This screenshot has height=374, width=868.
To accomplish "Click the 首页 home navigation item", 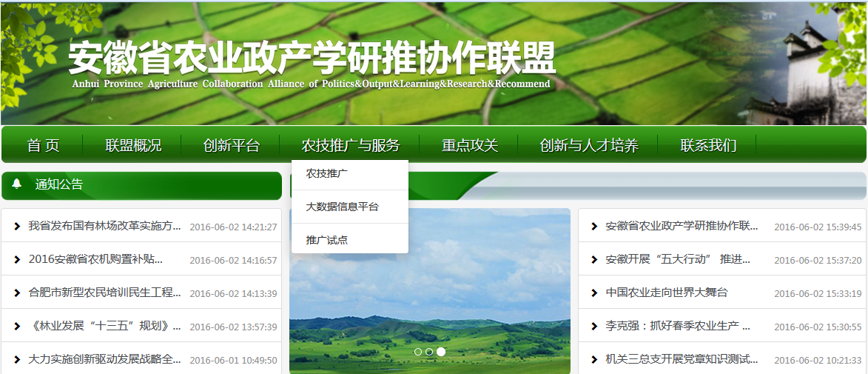I will pyautogui.click(x=43, y=145).
